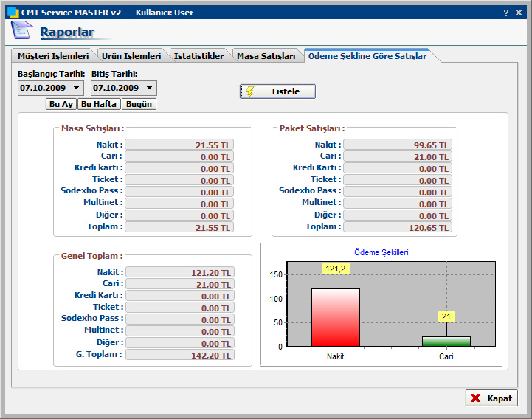The width and height of the screenshot is (532, 419).
Task: Click the red Nakit bar in chart
Action: coord(336,317)
